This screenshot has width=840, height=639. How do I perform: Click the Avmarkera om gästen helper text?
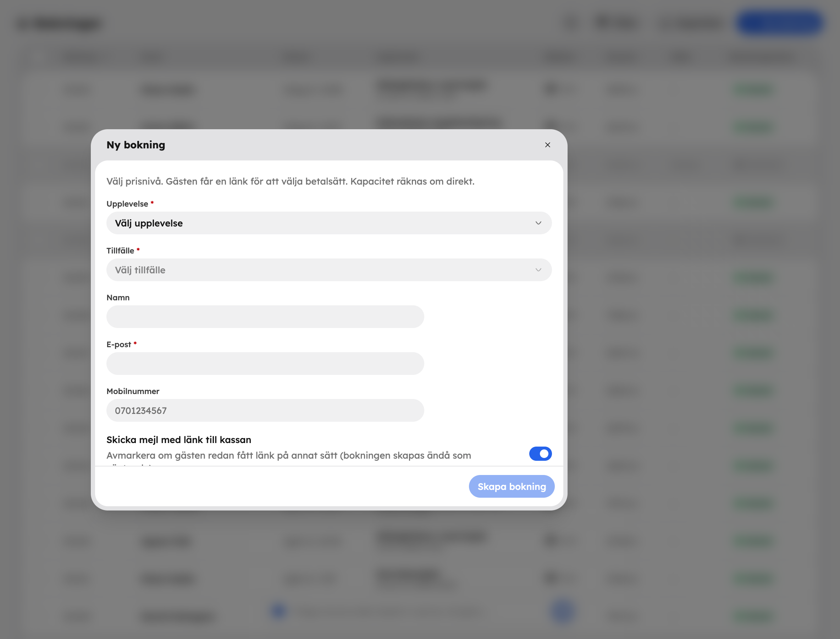pyautogui.click(x=288, y=456)
